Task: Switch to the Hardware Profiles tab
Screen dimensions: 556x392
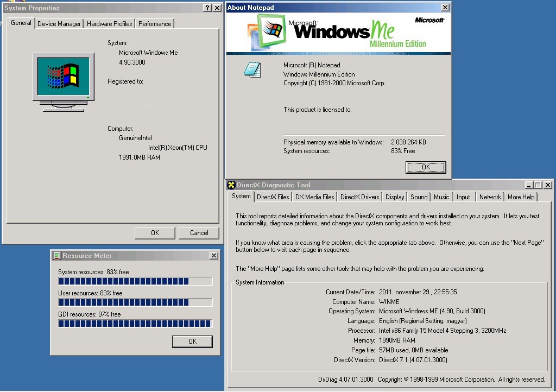Action: point(109,24)
